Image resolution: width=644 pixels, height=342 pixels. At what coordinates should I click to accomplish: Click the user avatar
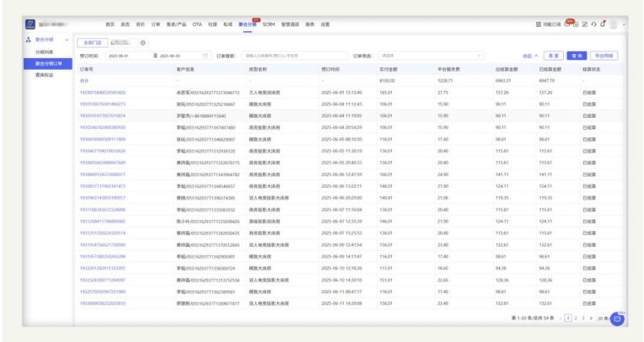[x=614, y=24]
